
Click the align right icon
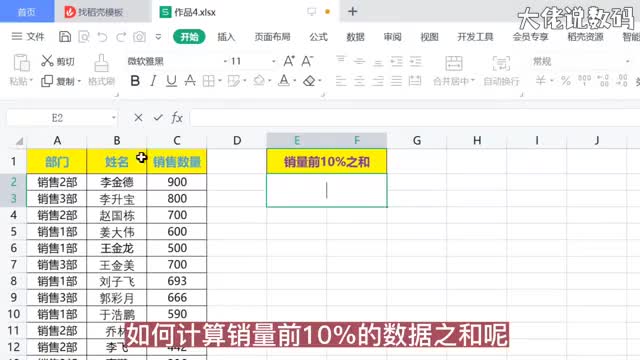pos(378,81)
